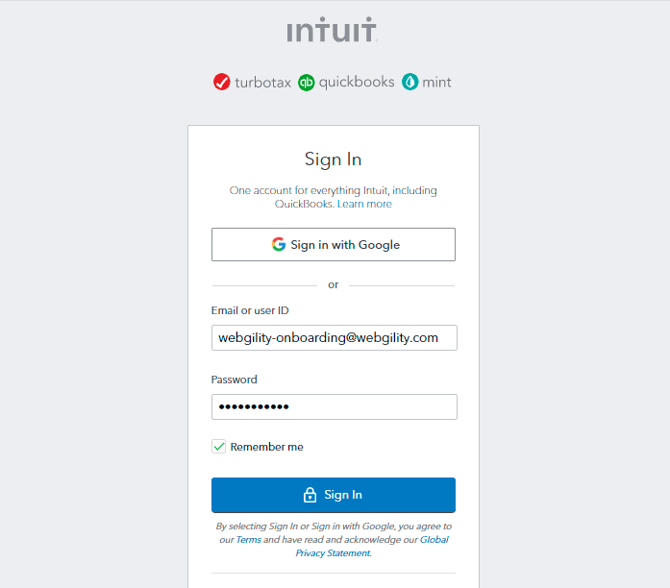The image size is (670, 588).
Task: Open the Terms link
Action: pyautogui.click(x=248, y=540)
